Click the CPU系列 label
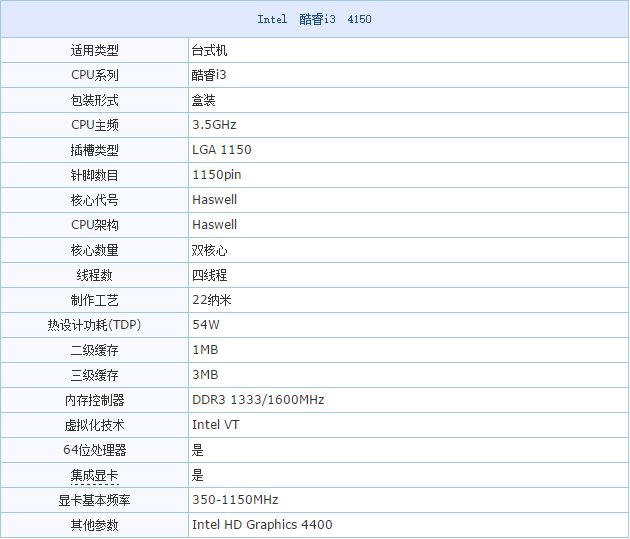The width and height of the screenshot is (630, 539). coord(94,75)
